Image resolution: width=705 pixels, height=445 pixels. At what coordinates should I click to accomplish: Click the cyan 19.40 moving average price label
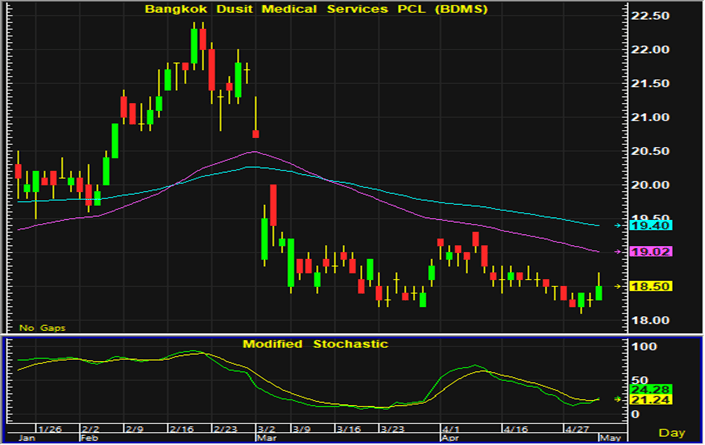(651, 226)
